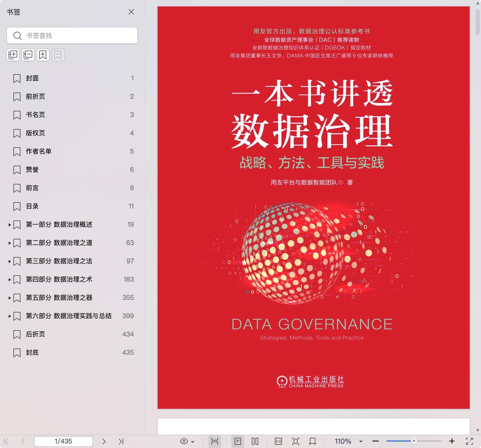481x448 pixels.
Task: Click the zoom in plus button
Action: pos(452,441)
